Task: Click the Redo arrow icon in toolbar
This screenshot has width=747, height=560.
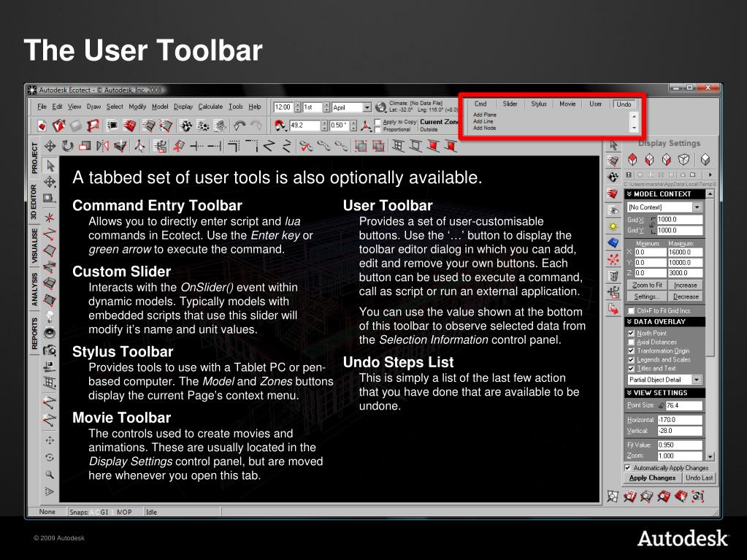Action: [x=256, y=126]
